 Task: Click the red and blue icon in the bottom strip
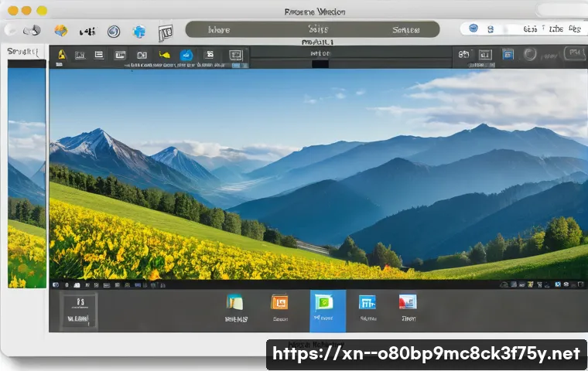pyautogui.click(x=407, y=302)
